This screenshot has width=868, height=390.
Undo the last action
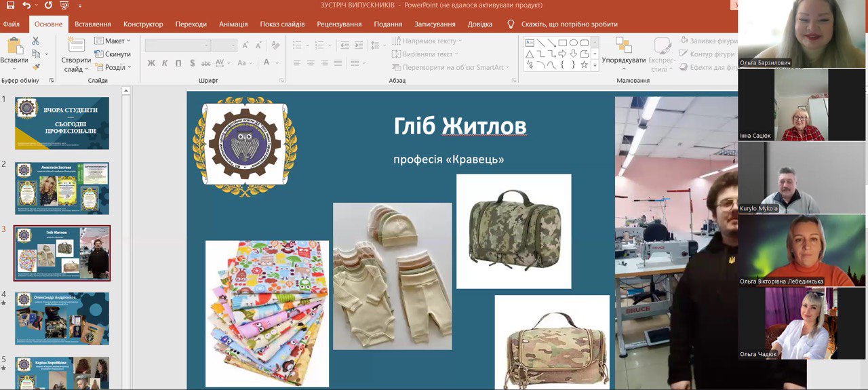coord(26,5)
